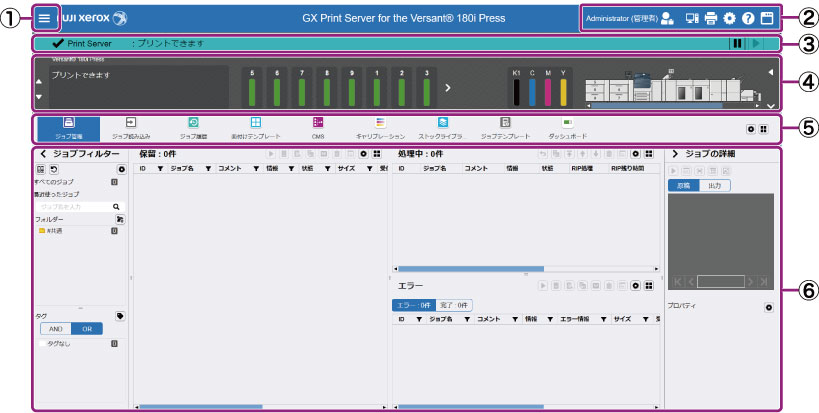
Task: Click the search magnifier icon
Action: [x=116, y=207]
